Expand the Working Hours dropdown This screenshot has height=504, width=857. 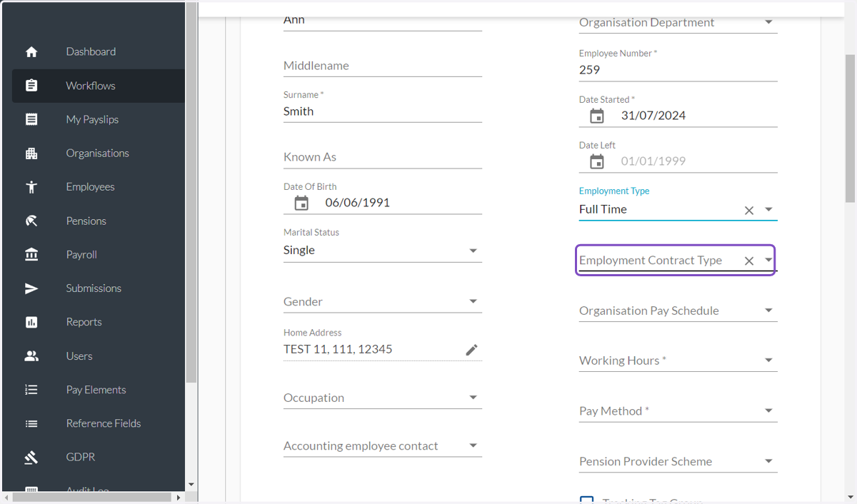768,361
